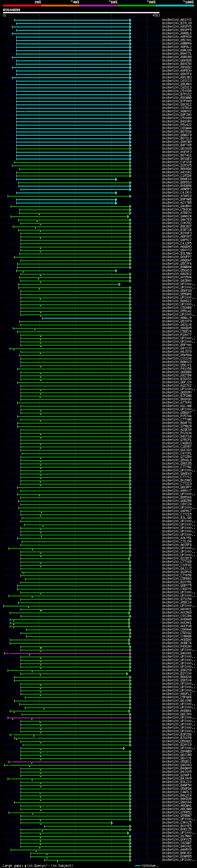This screenshot has height=868, width=197.
Task: Click the Large gaps legend text
Action: click(x=38, y=866)
